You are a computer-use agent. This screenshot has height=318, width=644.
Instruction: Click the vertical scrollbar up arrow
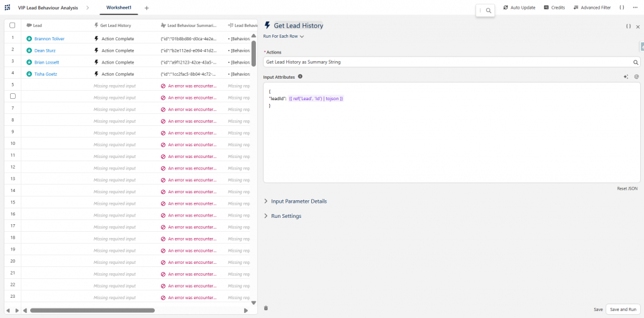(253, 35)
